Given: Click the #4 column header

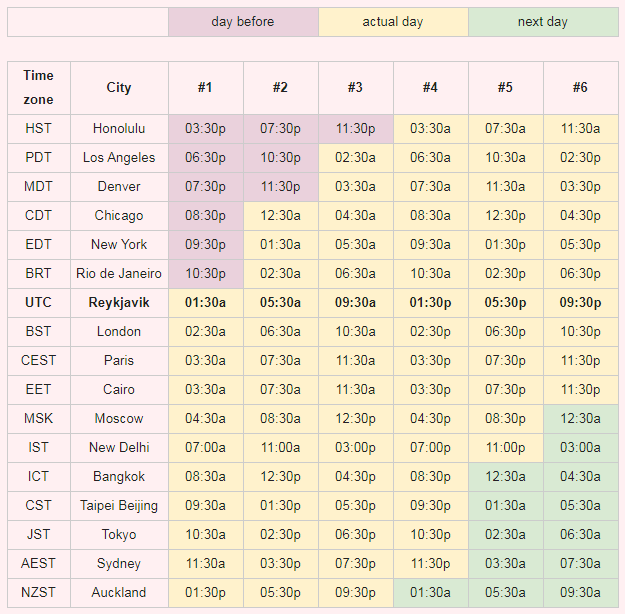Looking at the screenshot, I should pos(430,88).
